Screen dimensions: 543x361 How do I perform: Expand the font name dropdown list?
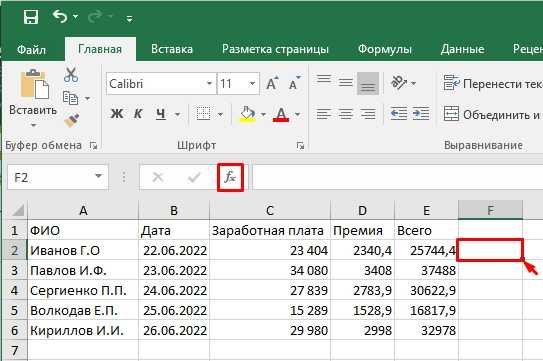[x=209, y=83]
